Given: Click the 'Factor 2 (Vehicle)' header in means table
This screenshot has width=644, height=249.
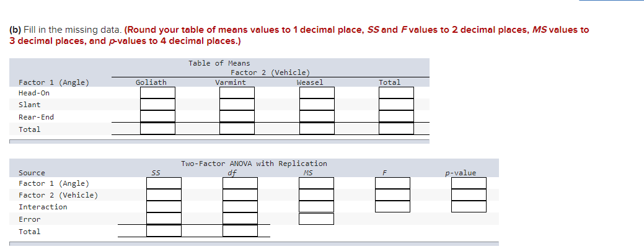Looking at the screenshot, I should click(x=270, y=72).
